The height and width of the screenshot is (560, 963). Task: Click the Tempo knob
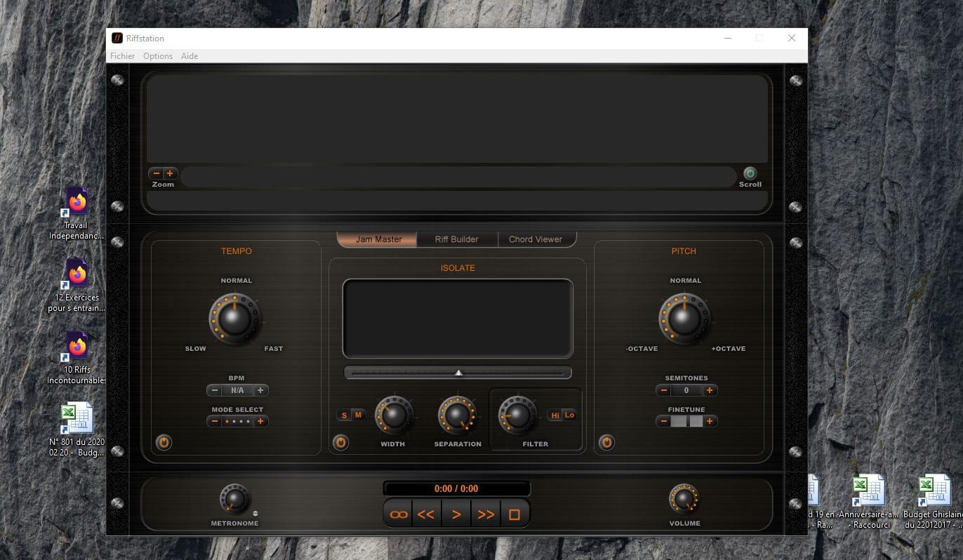click(235, 319)
